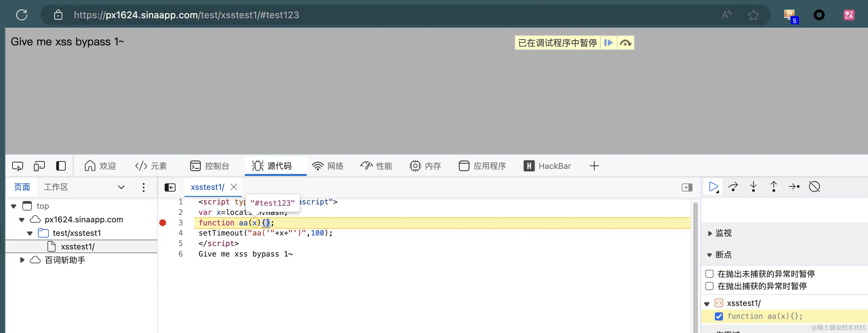This screenshot has width=868, height=333.
Task: Open the Welcome (欢迎) tab
Action: pos(100,166)
